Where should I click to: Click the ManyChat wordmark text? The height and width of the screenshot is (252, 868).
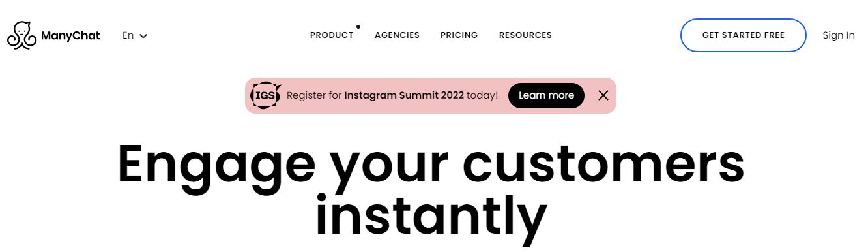(x=70, y=35)
